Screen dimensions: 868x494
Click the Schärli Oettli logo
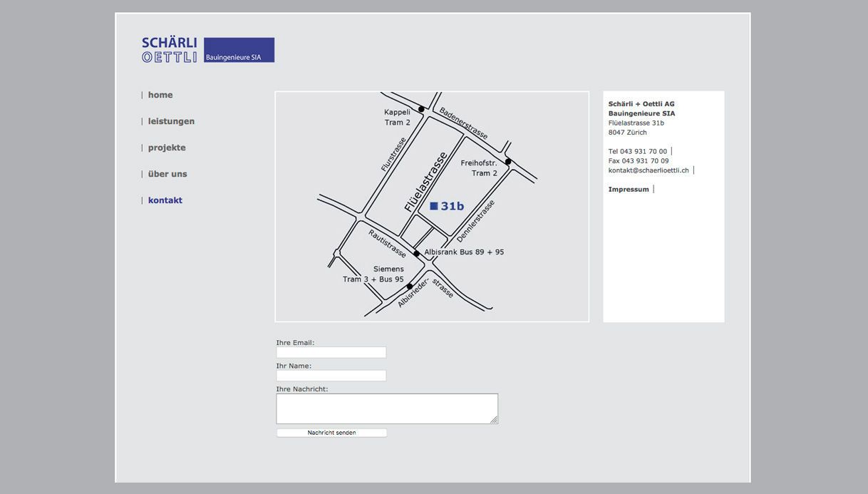[x=170, y=50]
